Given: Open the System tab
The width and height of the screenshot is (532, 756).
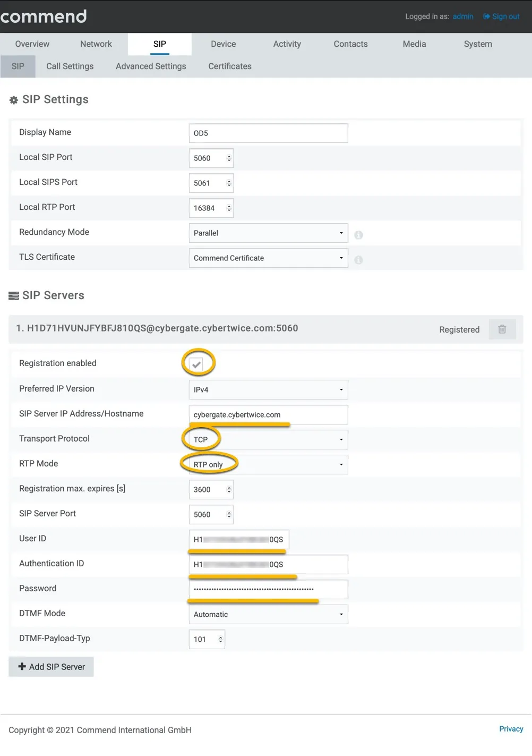Looking at the screenshot, I should coord(478,44).
